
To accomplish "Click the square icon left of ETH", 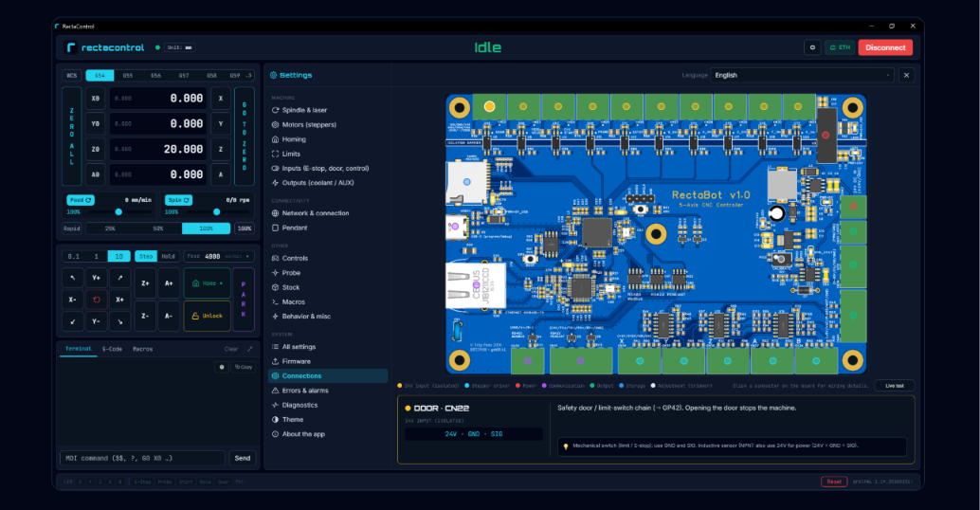I will [x=812, y=47].
